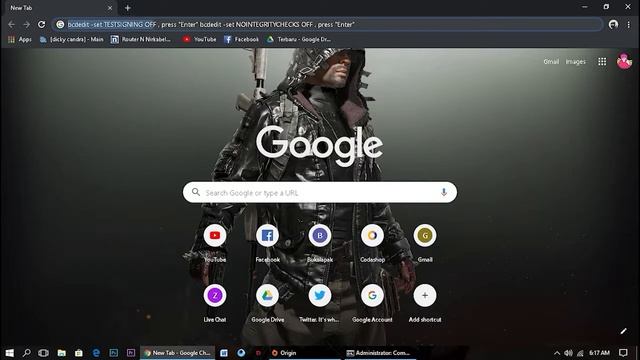Viewport: 640px width, 360px height.
Task: Click the address bar with bcdedit text
Action: click(327, 24)
